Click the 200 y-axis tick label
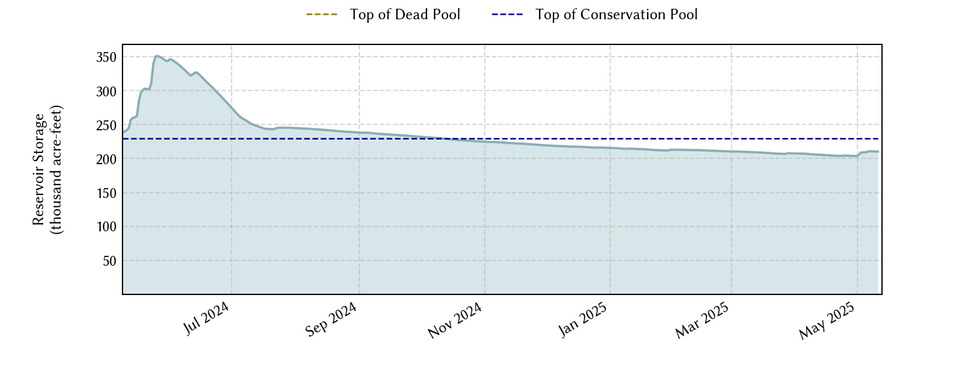This screenshot has width=980, height=368. coord(106,159)
